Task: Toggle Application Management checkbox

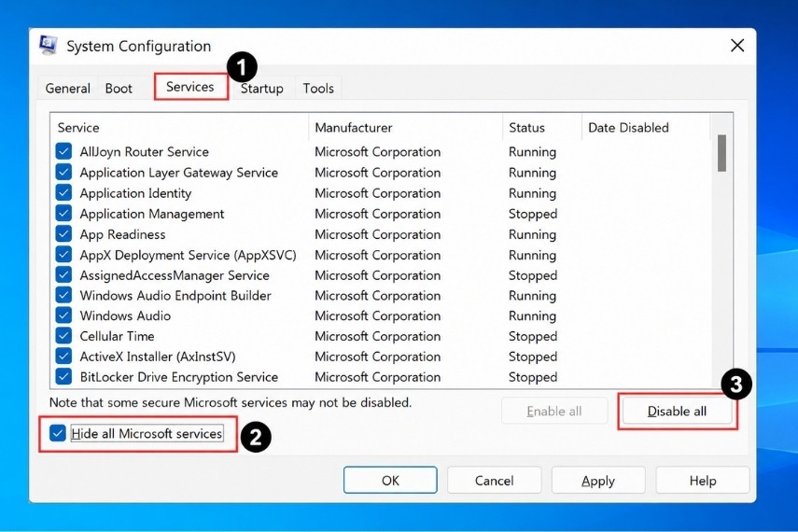Action: pos(63,213)
